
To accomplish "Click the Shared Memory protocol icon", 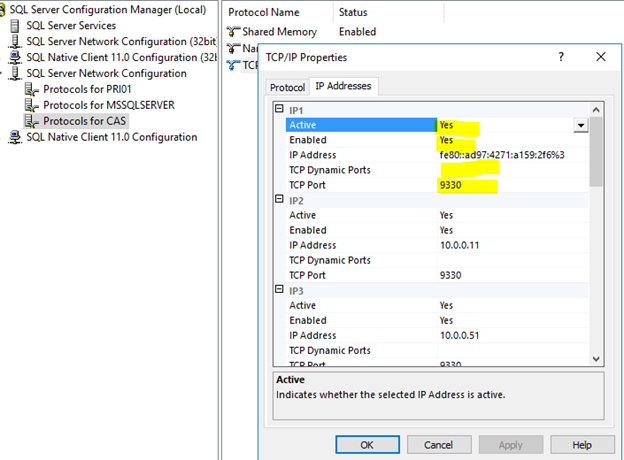I will coord(233,31).
